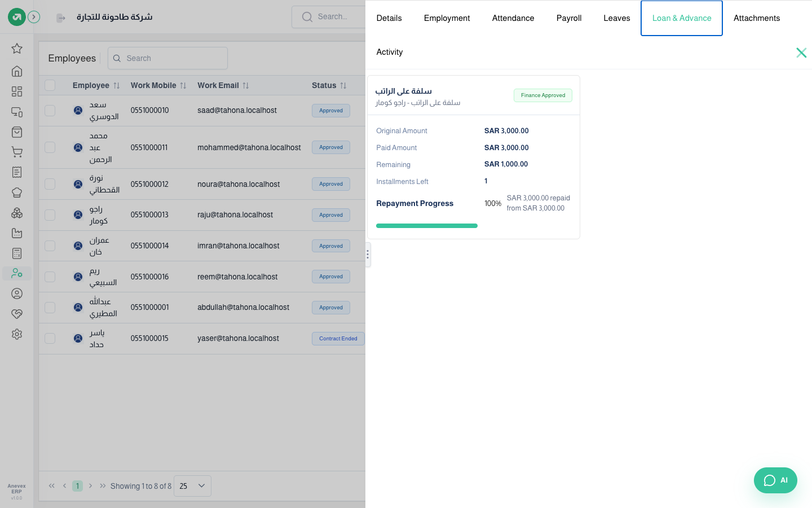Expand the sidebar with the chevron button
Image resolution: width=812 pixels, height=508 pixels.
(x=34, y=17)
